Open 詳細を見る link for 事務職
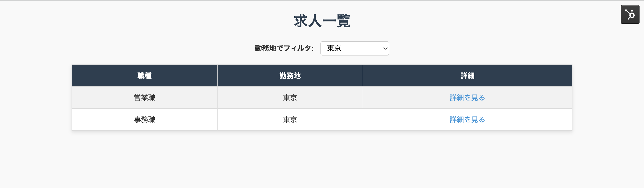The width and height of the screenshot is (644, 188). 467,120
